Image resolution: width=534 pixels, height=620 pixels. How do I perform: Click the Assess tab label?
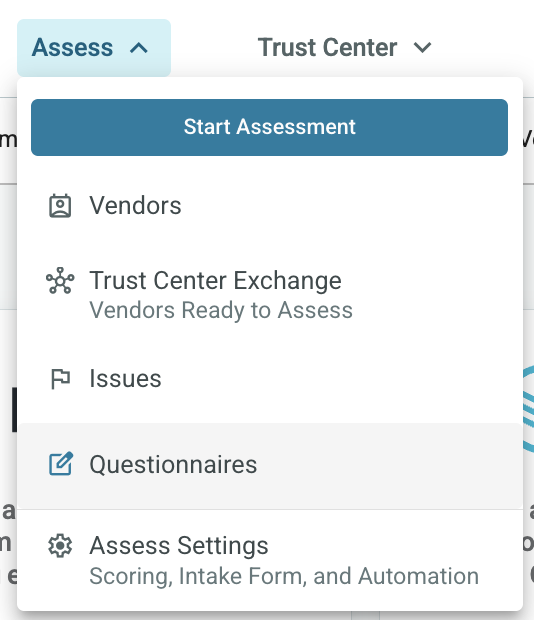tap(72, 48)
